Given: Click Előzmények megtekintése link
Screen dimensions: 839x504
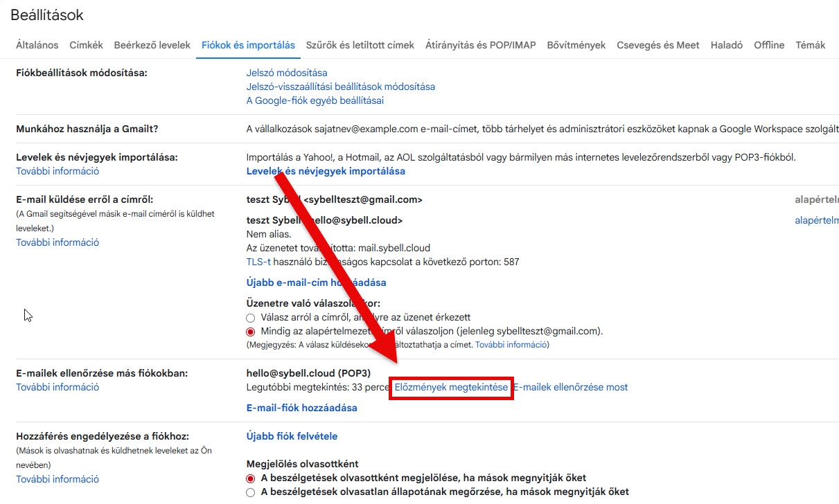Looking at the screenshot, I should [x=451, y=387].
